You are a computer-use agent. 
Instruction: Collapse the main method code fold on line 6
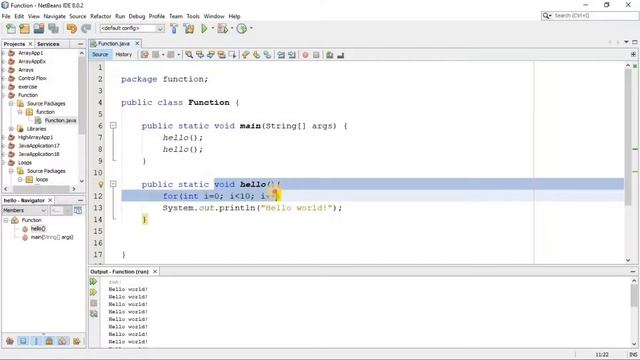(113, 126)
